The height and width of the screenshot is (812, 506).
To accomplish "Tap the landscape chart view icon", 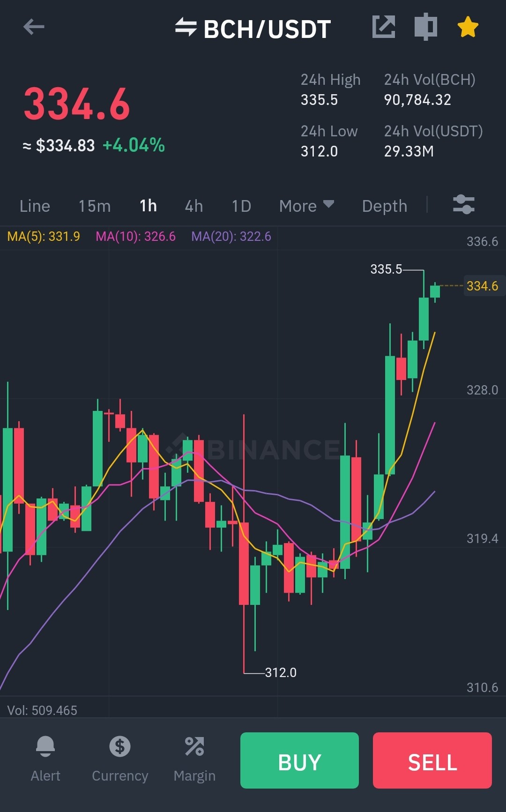I will [x=425, y=26].
